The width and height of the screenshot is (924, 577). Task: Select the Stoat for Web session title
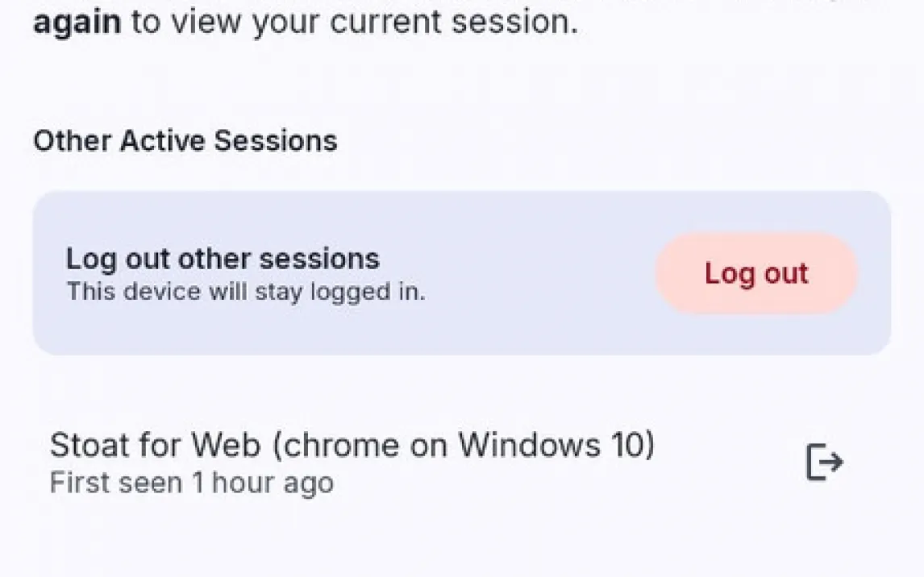pos(352,445)
